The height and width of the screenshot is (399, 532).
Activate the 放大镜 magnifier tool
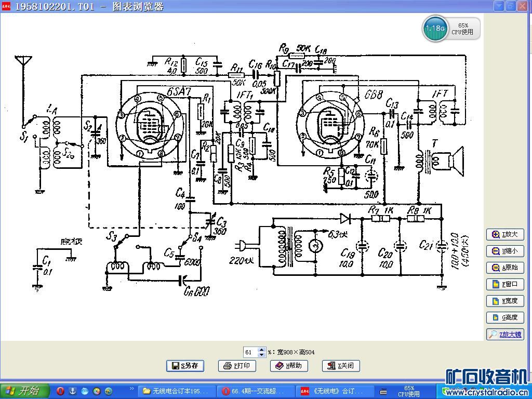coord(504,335)
